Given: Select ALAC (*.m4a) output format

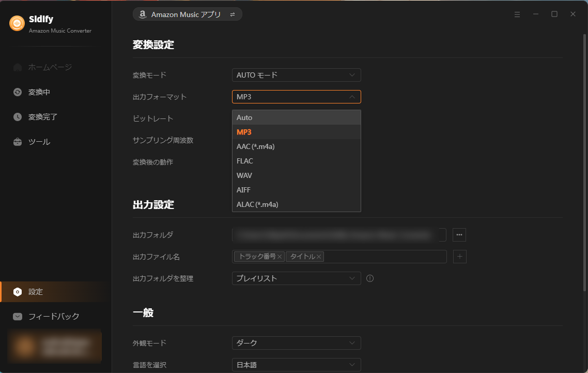Looking at the screenshot, I should point(296,204).
